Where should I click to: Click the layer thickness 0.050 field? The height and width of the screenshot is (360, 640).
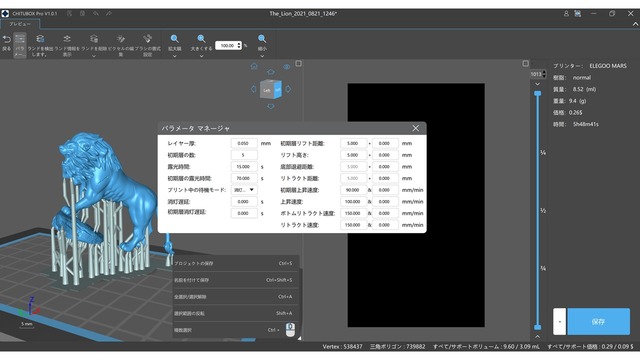point(244,143)
